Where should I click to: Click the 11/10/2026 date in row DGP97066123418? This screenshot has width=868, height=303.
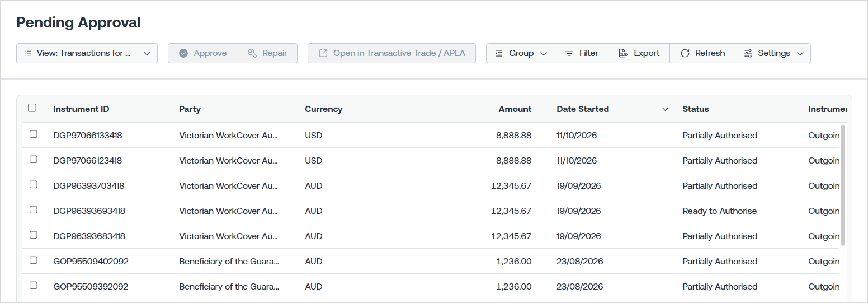[x=577, y=160]
